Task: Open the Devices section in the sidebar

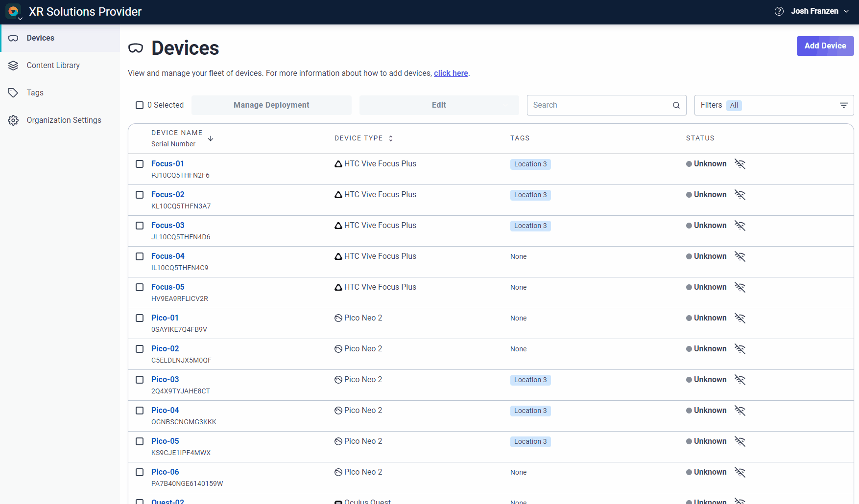Action: click(40, 38)
